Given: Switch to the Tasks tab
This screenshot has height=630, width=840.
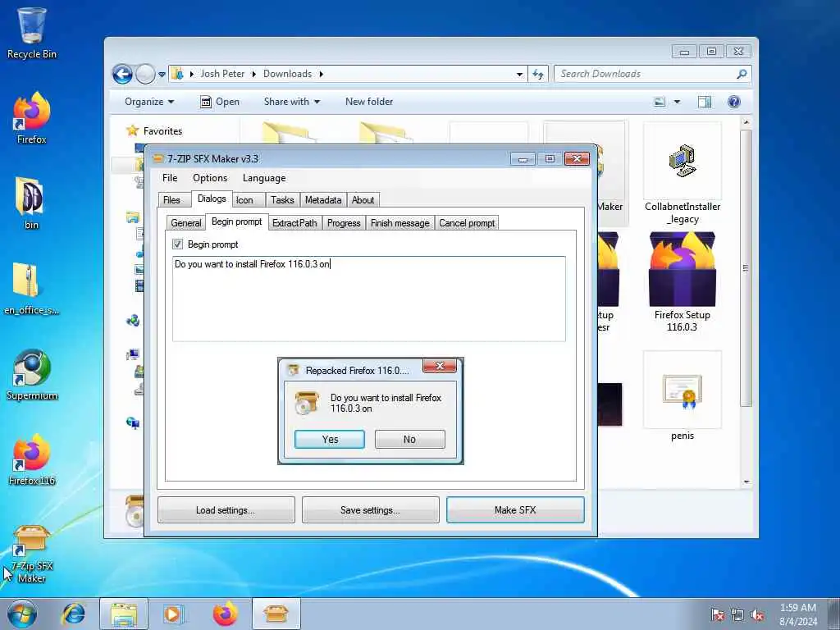Looking at the screenshot, I should coord(282,200).
